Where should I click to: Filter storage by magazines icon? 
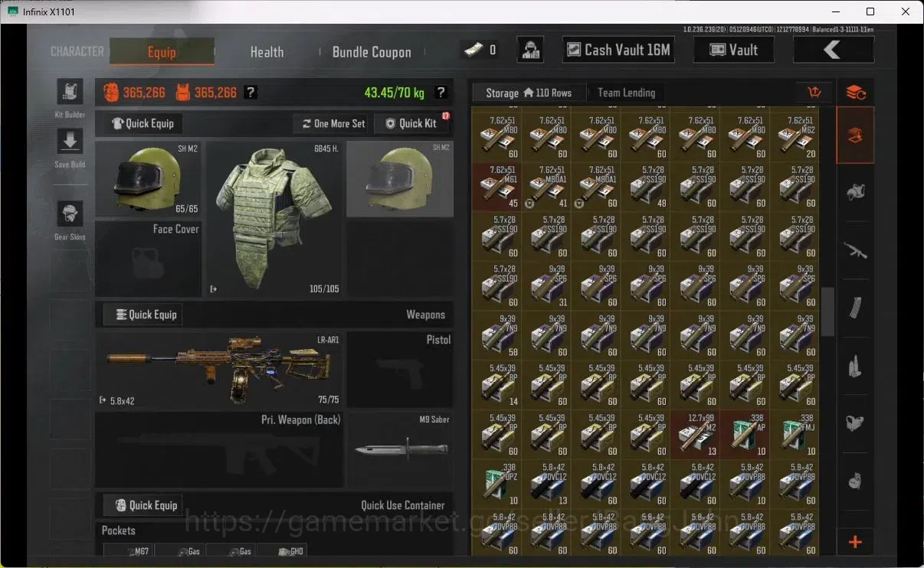click(x=856, y=308)
